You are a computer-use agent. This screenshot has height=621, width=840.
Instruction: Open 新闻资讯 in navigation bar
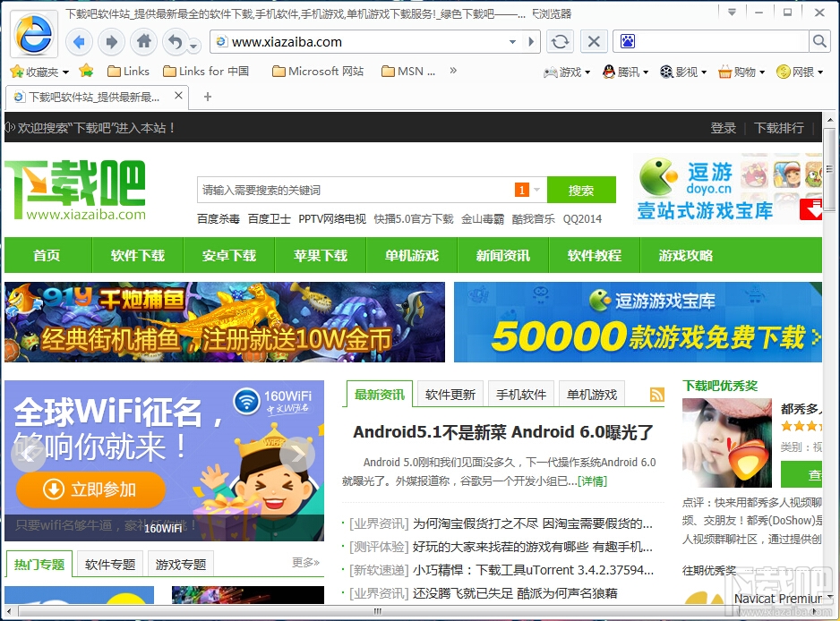coord(503,255)
